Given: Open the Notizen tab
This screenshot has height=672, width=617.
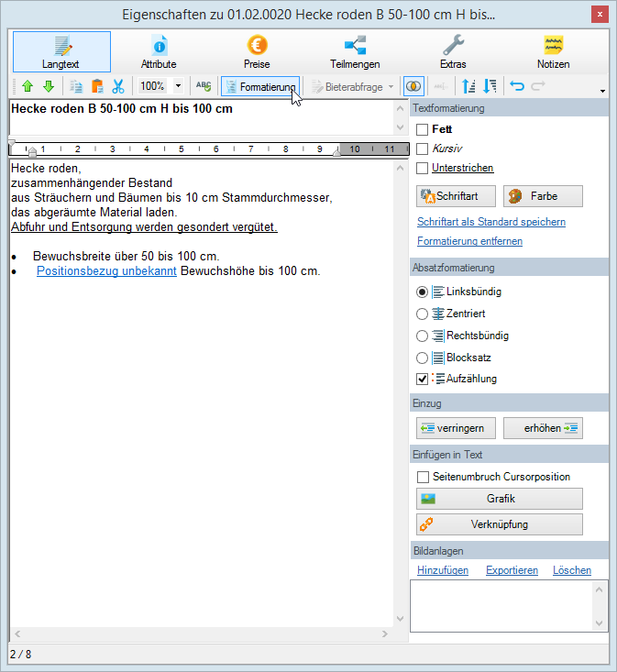Looking at the screenshot, I should click(x=553, y=52).
